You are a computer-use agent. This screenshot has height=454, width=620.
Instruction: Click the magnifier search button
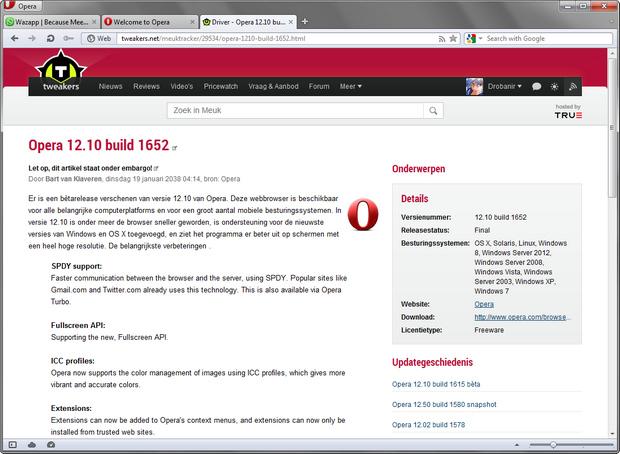coord(433,110)
